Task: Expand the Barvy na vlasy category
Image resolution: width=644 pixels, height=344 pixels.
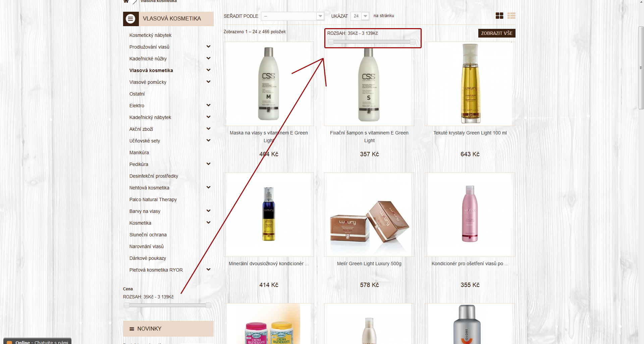Action: tap(208, 211)
